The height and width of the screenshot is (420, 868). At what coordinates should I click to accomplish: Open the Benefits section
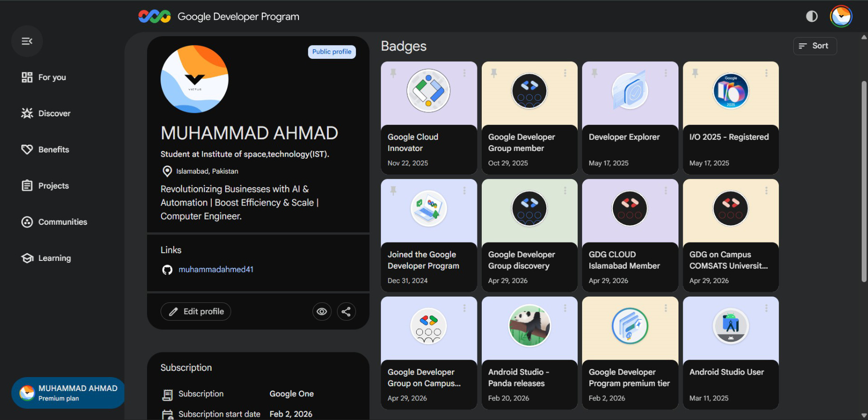pyautogui.click(x=45, y=149)
